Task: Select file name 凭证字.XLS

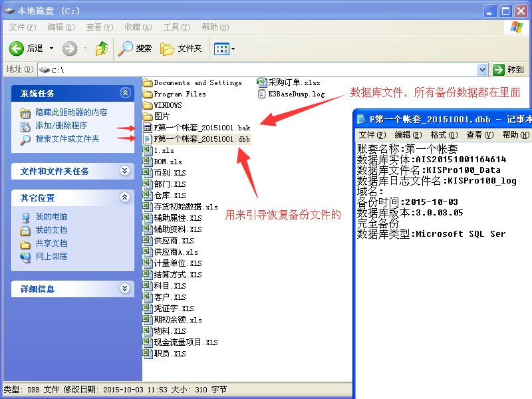Action: point(174,309)
